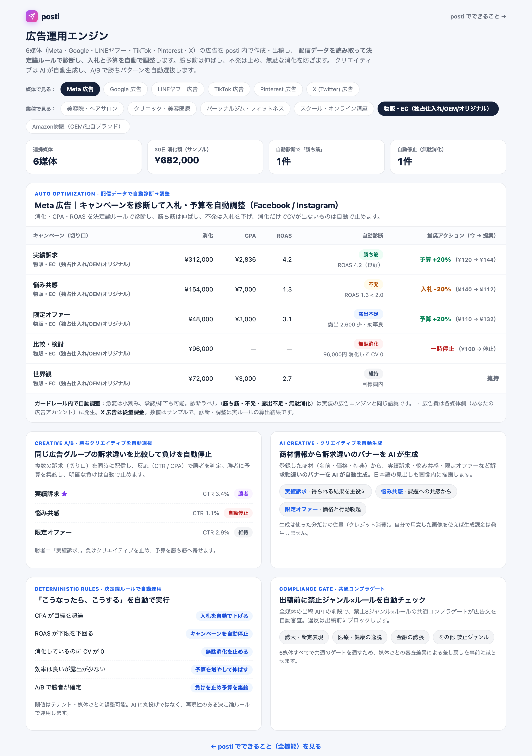Click the 自動診断で「勝ち筋」1件 card

tap(327, 157)
